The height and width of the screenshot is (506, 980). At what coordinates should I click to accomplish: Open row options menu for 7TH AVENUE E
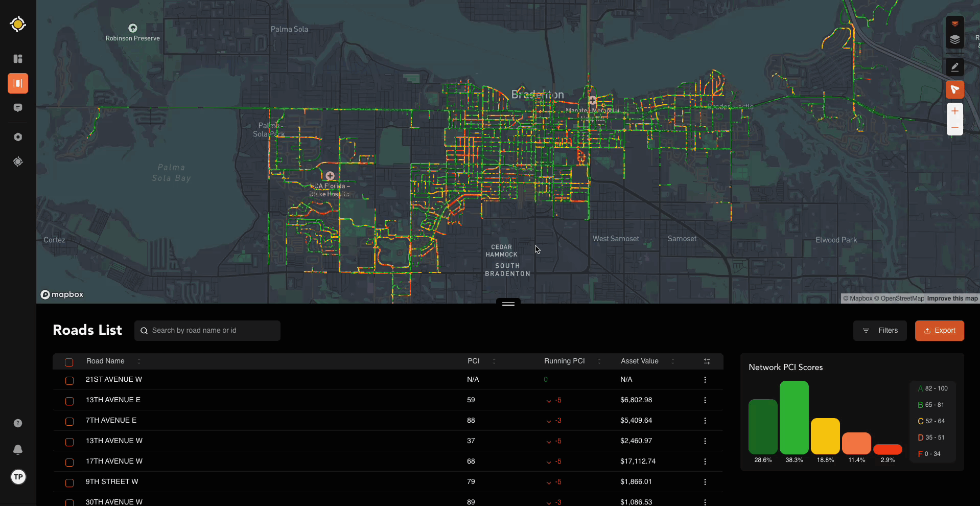point(705,421)
